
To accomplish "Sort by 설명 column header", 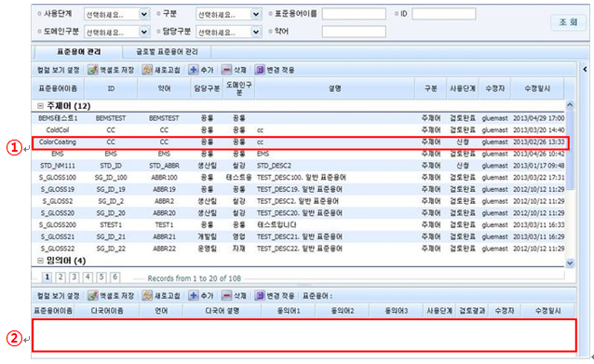I will [x=335, y=88].
